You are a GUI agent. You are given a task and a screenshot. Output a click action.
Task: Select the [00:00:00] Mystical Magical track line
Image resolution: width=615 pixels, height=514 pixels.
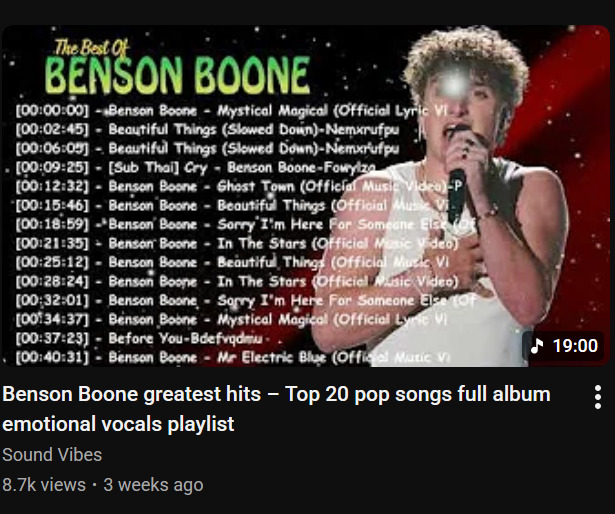pos(231,111)
